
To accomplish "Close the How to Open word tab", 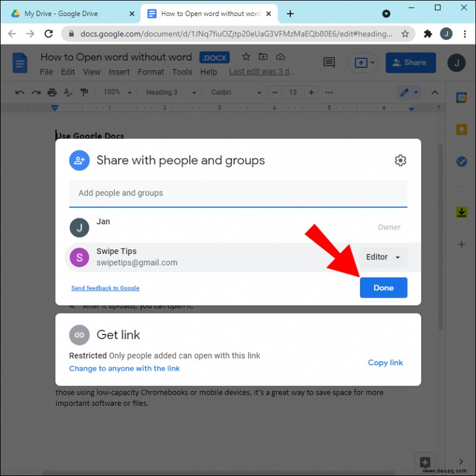I will point(268,14).
